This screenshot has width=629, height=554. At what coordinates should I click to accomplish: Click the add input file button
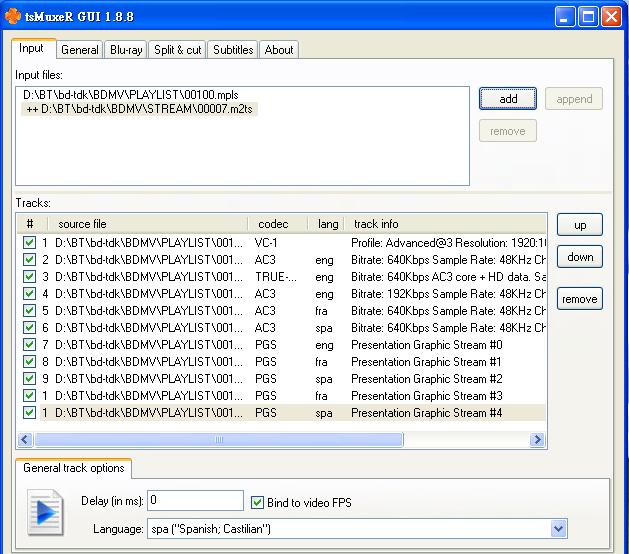coord(507,99)
